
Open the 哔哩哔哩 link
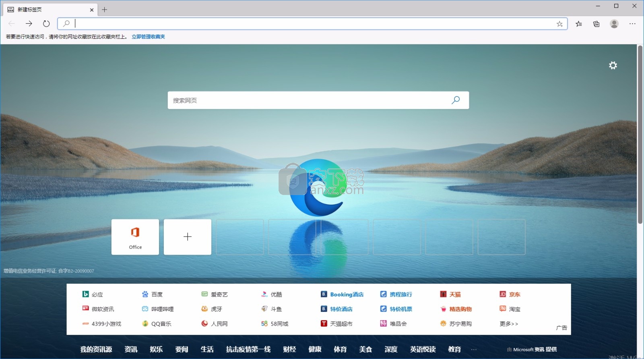coord(158,309)
